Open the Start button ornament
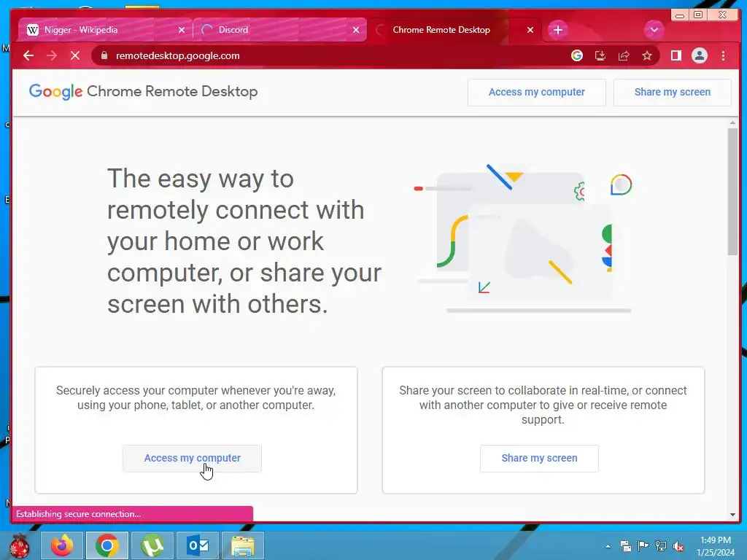The width and height of the screenshot is (747, 560). [x=20, y=545]
